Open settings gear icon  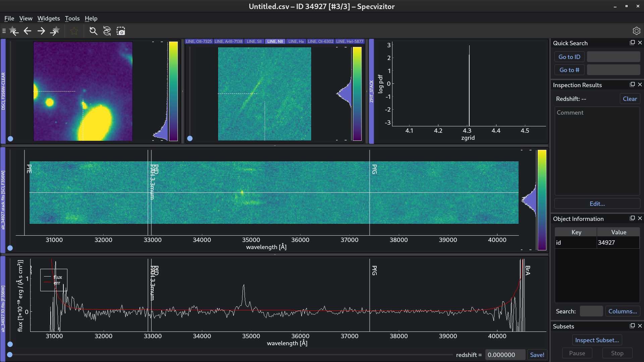click(x=636, y=31)
